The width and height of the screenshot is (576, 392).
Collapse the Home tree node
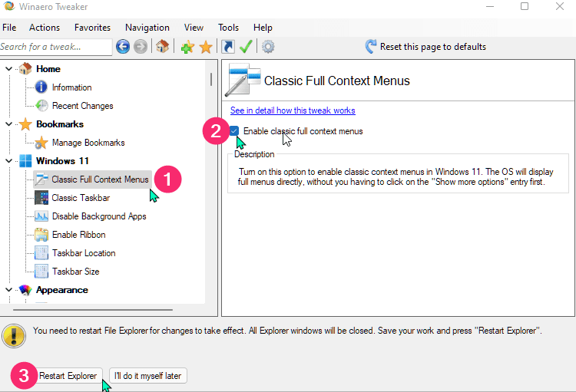(8, 68)
